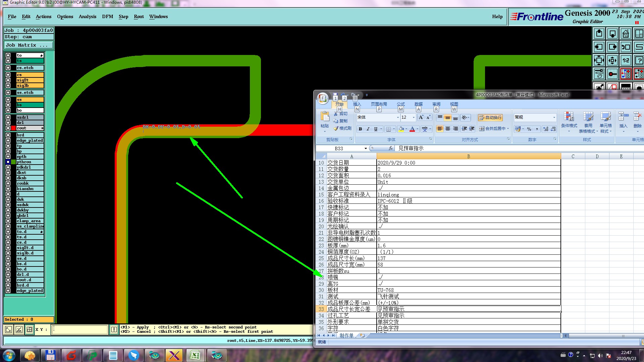
Task: Open the DFM menu
Action: 107,16
